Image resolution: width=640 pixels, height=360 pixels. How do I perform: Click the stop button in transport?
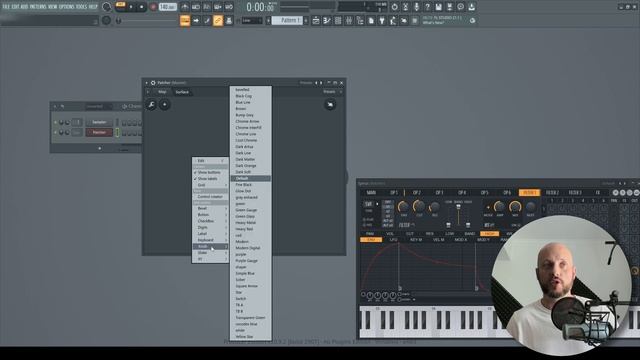tap(141, 7)
